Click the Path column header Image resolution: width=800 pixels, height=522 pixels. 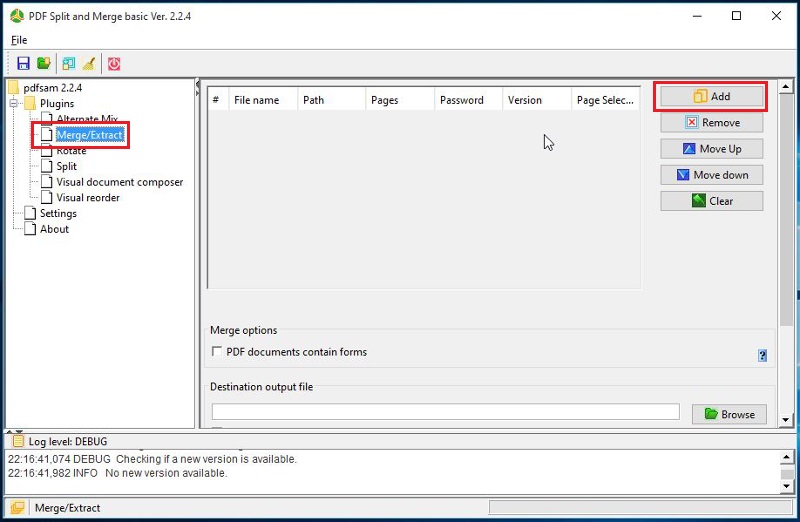pyautogui.click(x=331, y=100)
